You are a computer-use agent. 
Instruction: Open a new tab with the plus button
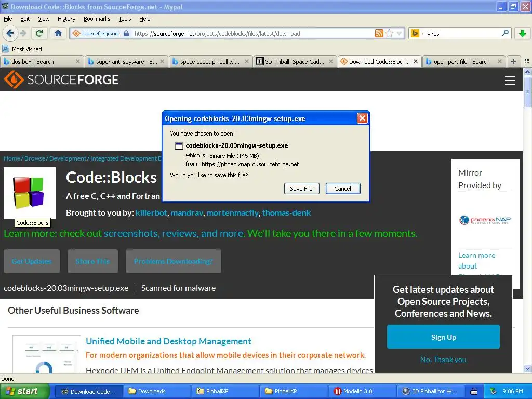[x=514, y=61]
